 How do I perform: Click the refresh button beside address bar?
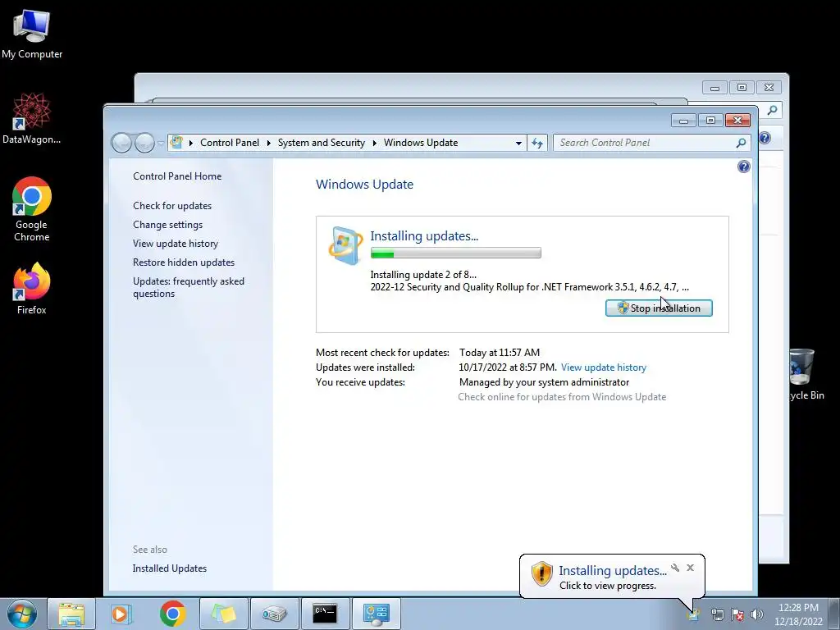coord(537,143)
